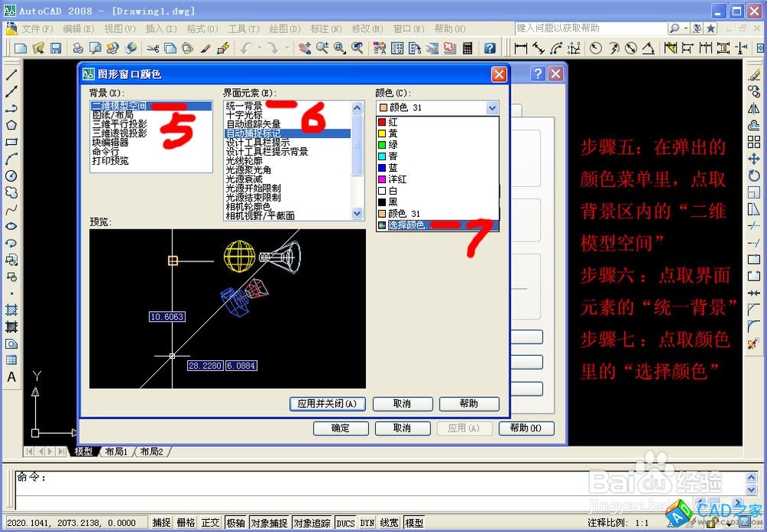Viewport: 767px width, 532px height.
Task: Select the Circle draw tool
Action: click(x=12, y=176)
